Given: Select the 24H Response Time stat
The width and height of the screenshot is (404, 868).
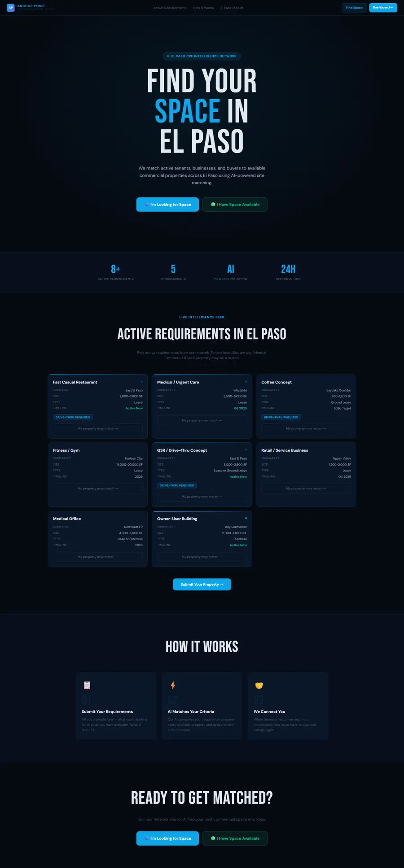Looking at the screenshot, I should coord(288,272).
